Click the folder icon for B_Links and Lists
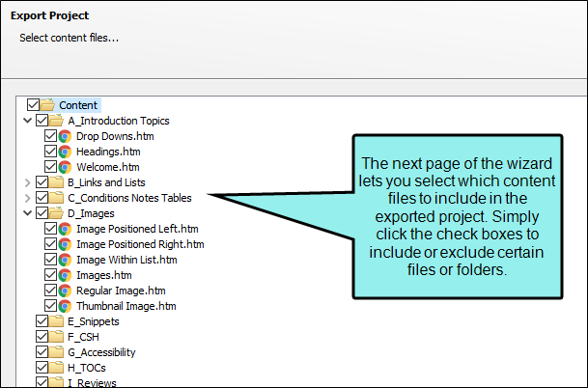The height and width of the screenshot is (388, 588). pos(56,182)
